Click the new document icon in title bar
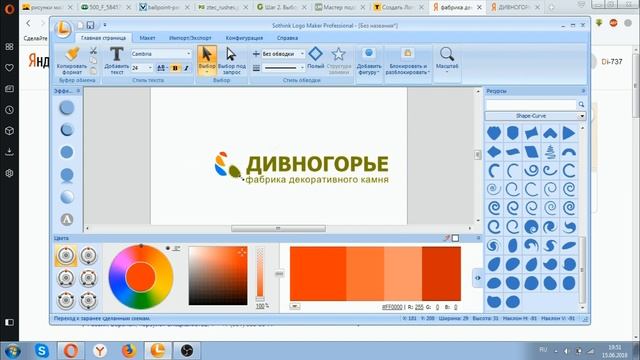Image resolution: width=640 pixels, height=360 pixels. pyautogui.click(x=80, y=25)
